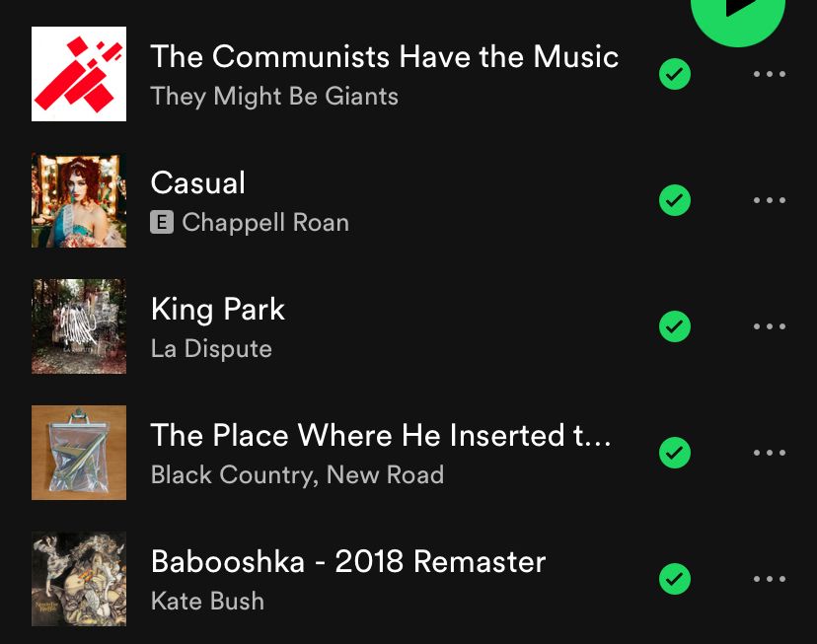Tap the Chappell Roan album artwork
Image resolution: width=817 pixels, height=644 pixels.
79,200
